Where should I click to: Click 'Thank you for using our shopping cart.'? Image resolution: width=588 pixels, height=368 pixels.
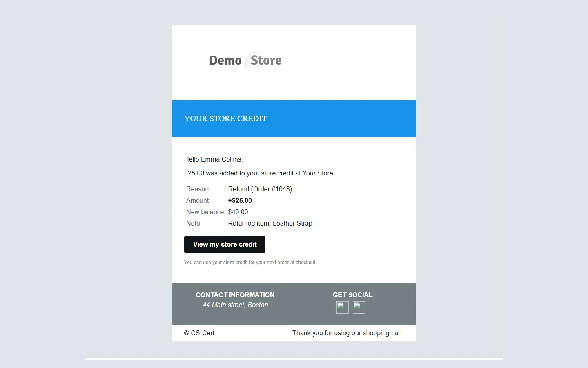(x=348, y=333)
